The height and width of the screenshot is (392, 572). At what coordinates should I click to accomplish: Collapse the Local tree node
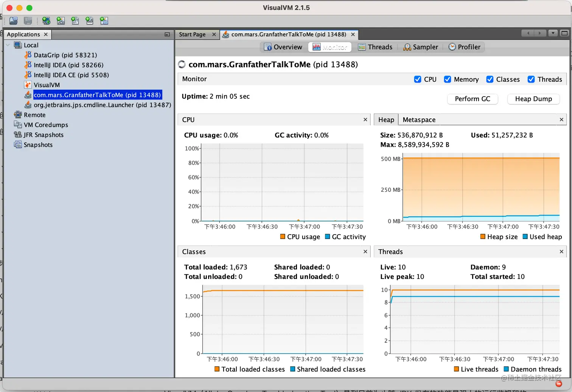[x=8, y=45]
